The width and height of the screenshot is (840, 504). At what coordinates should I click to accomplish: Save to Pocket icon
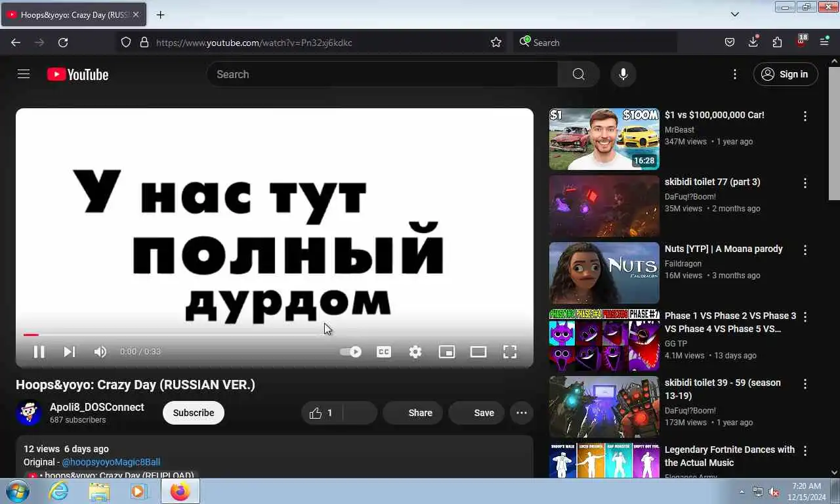pyautogui.click(x=729, y=43)
